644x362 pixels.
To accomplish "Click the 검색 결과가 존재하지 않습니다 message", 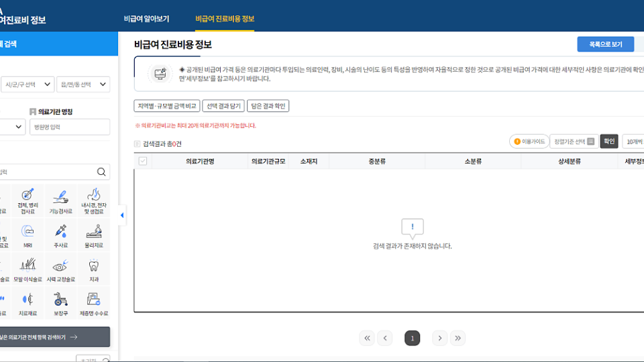I will pyautogui.click(x=413, y=246).
